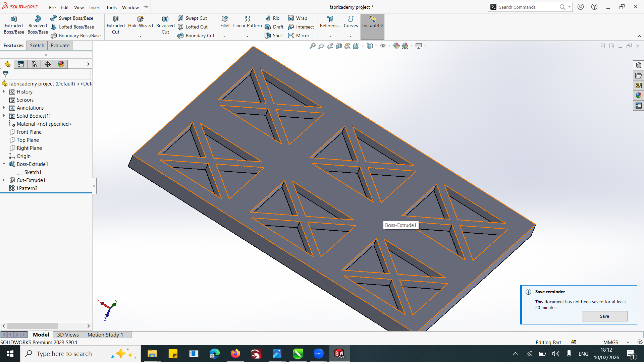
Task: Open the PropertyManager panel tab
Action: pos(21,64)
